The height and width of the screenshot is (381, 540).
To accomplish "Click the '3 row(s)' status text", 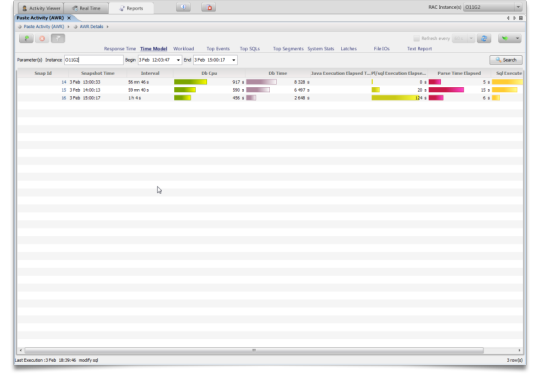I will coord(515,360).
